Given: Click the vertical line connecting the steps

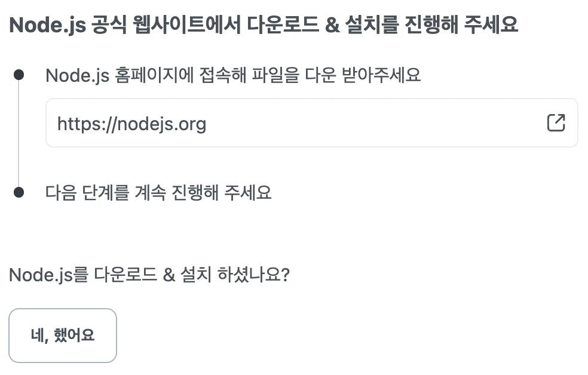Looking at the screenshot, I should (x=19, y=133).
